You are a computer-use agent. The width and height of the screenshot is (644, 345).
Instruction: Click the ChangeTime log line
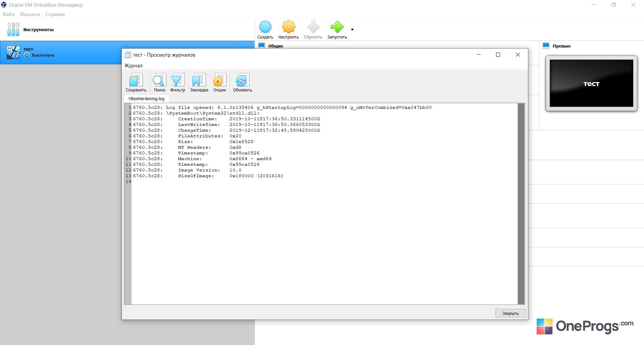226,130
